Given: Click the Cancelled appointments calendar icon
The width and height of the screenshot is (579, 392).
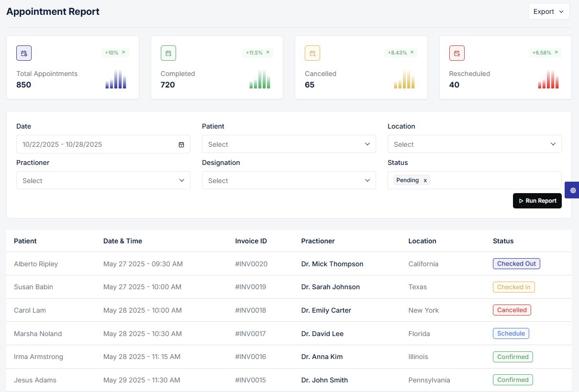Looking at the screenshot, I should (312, 53).
